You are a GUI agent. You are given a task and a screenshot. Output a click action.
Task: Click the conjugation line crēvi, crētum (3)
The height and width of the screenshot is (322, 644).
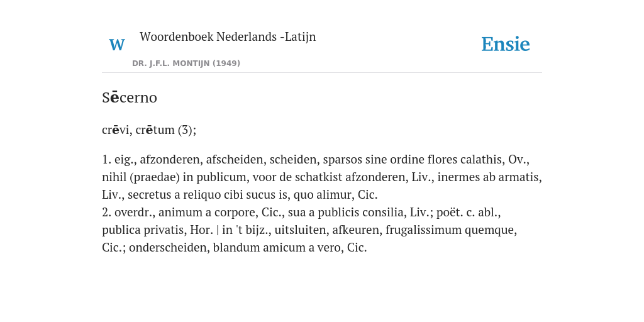coord(149,130)
